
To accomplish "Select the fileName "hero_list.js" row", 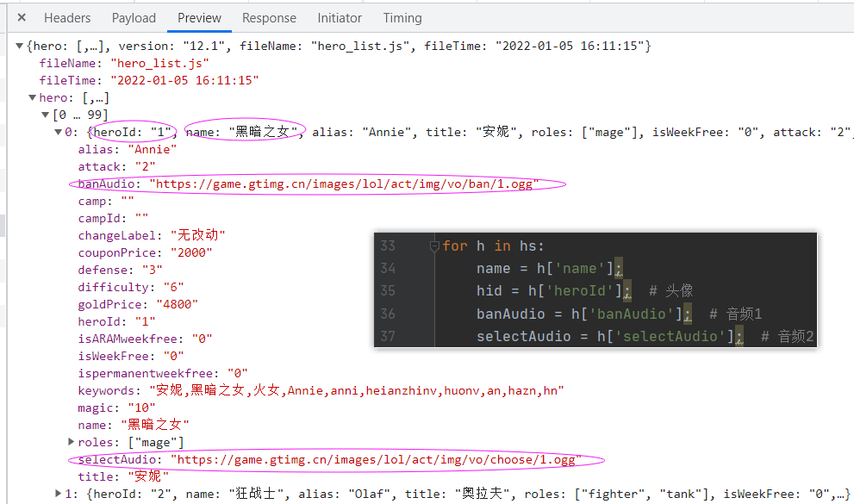I will pos(124,63).
